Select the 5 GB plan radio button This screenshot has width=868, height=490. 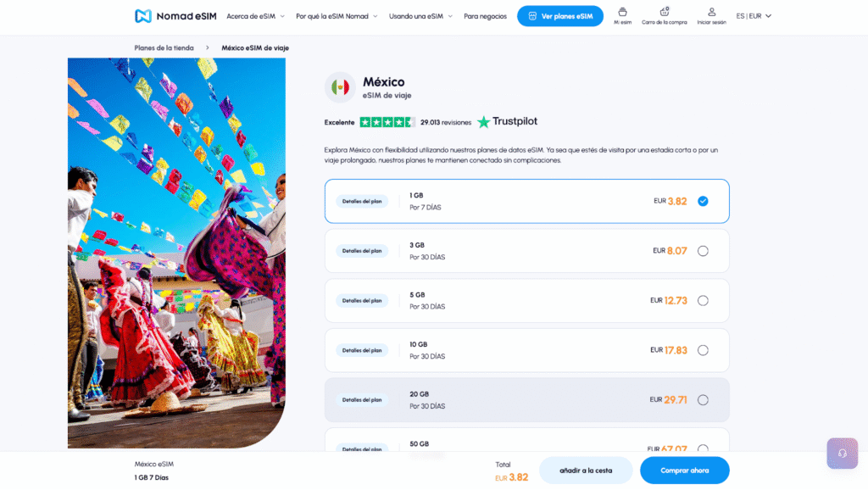[x=703, y=301]
